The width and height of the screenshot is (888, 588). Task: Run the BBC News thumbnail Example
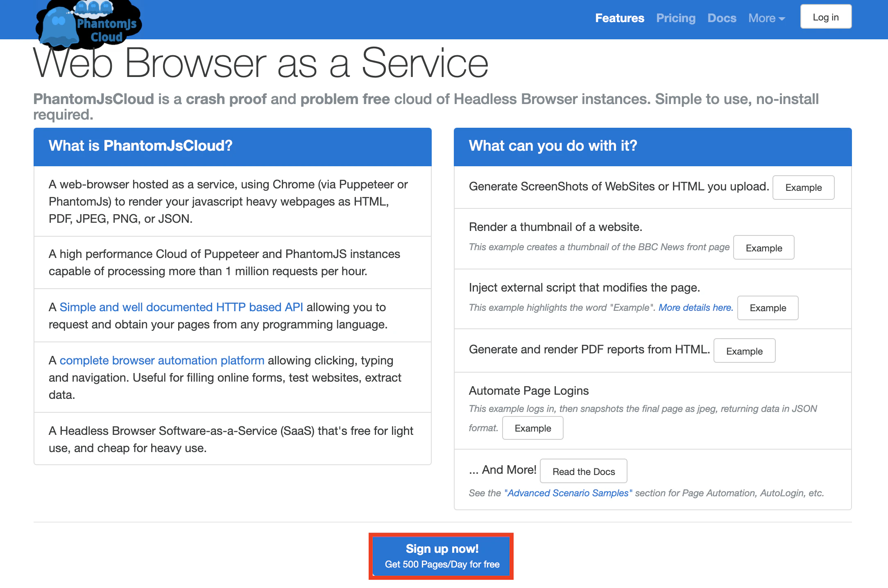763,248
